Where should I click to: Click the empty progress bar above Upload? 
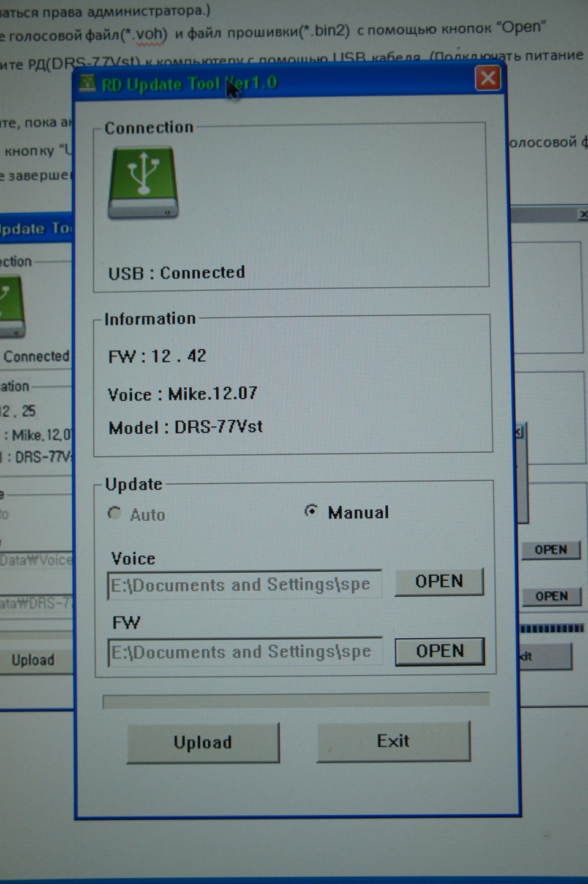pos(295,701)
